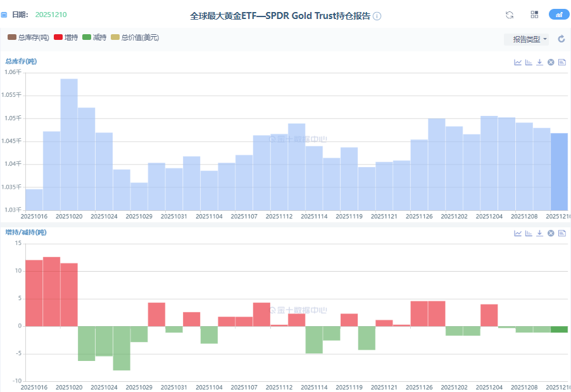Download the total inventory chart image

click(x=539, y=62)
